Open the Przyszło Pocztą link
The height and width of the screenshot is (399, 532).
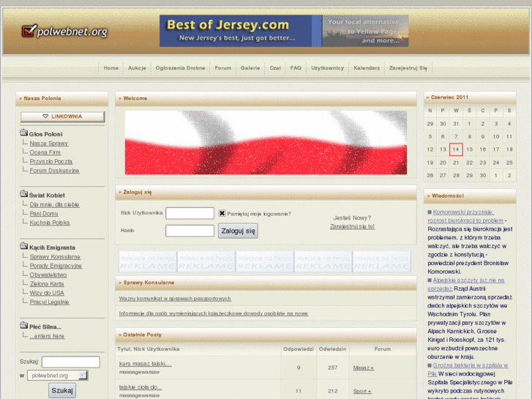click(x=51, y=161)
